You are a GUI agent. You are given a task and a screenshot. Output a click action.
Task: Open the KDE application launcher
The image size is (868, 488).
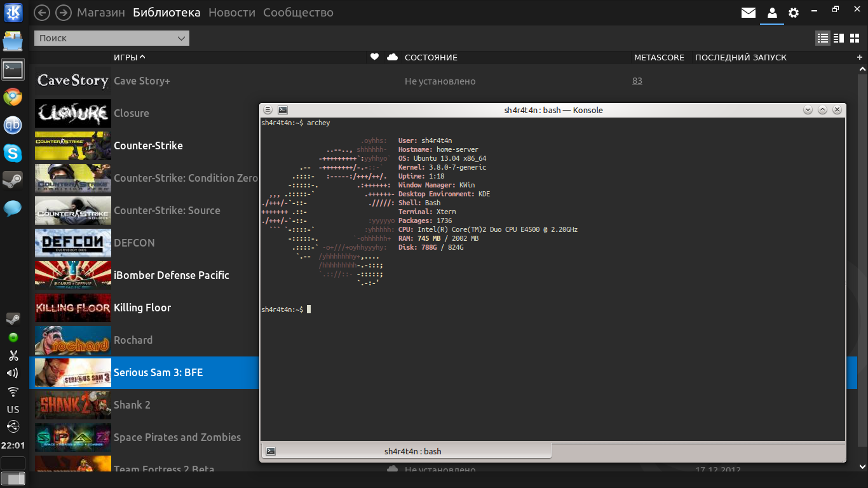pos(13,13)
